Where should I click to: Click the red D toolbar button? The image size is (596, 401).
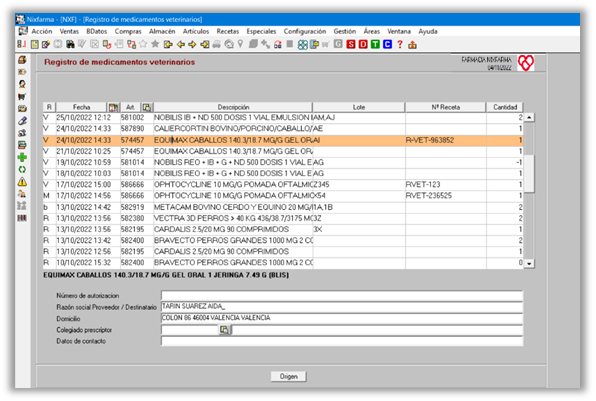coord(363,45)
